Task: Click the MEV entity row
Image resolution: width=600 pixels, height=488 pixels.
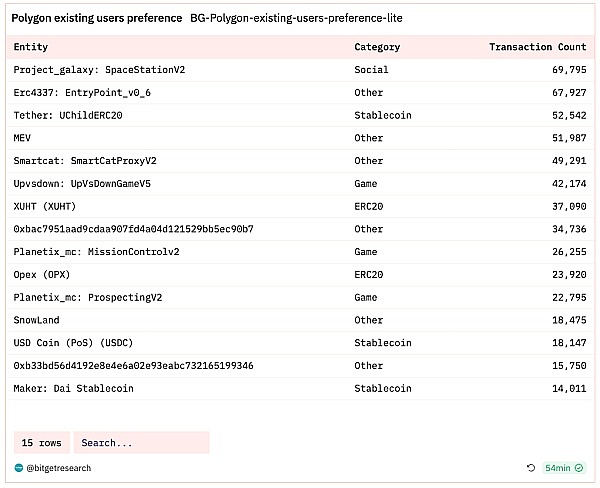Action: click(x=24, y=138)
